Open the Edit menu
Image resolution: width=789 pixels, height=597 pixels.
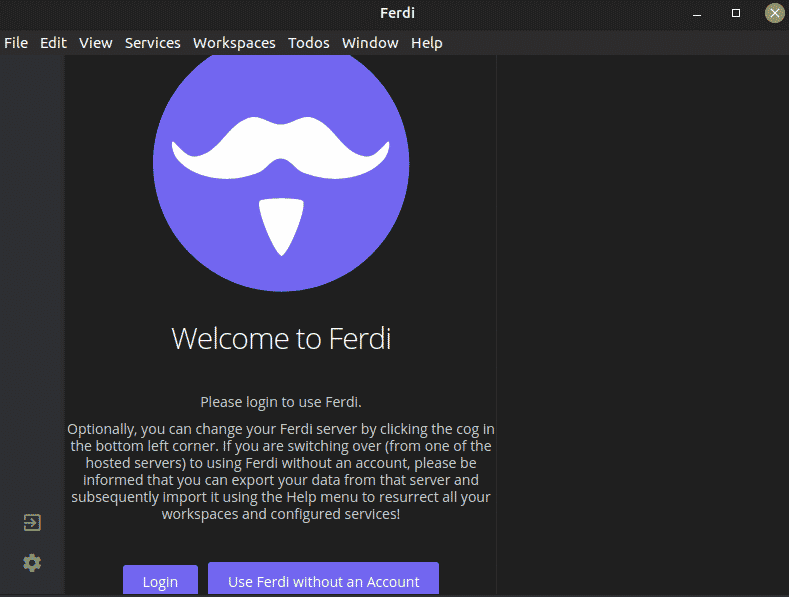pos(53,43)
